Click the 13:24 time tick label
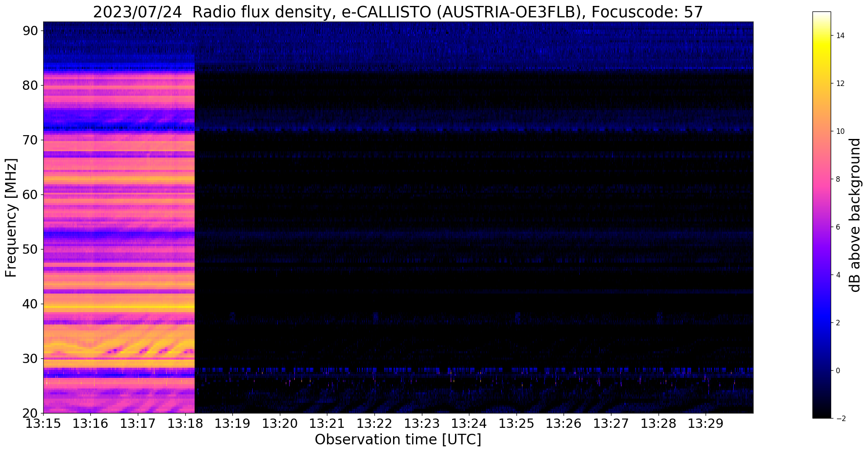This screenshot has width=868, height=452. tap(469, 424)
